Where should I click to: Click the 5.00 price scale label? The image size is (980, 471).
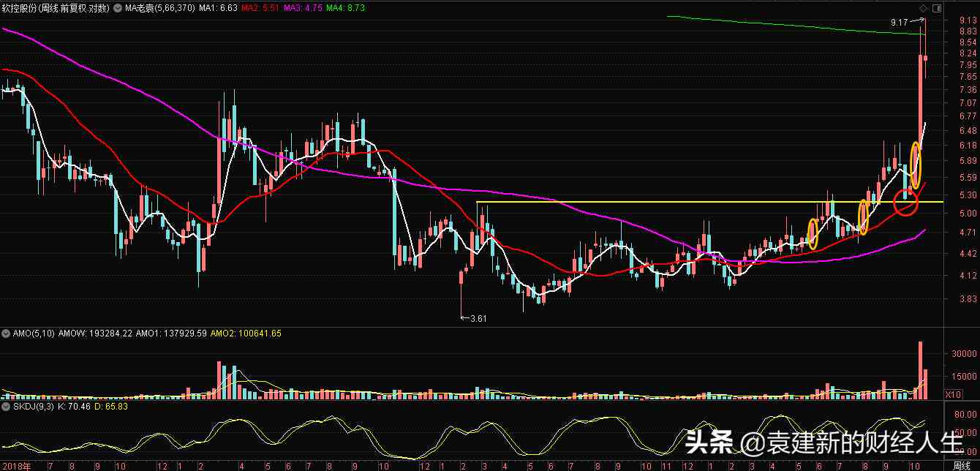pyautogui.click(x=968, y=214)
